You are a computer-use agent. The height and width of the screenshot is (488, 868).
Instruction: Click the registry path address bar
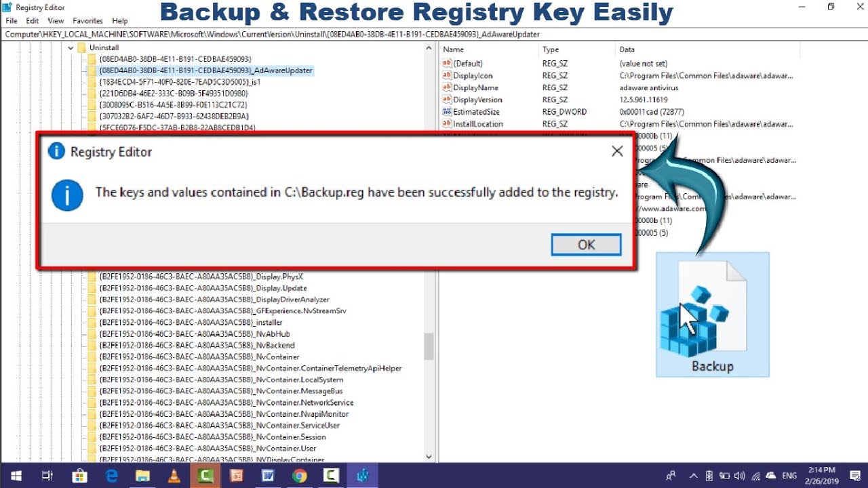[x=434, y=34]
